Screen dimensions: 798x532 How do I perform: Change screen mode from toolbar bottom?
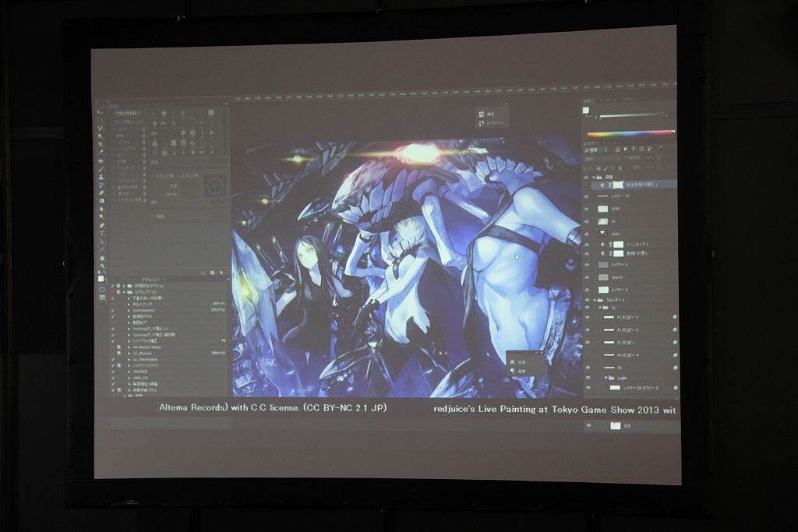point(102,297)
